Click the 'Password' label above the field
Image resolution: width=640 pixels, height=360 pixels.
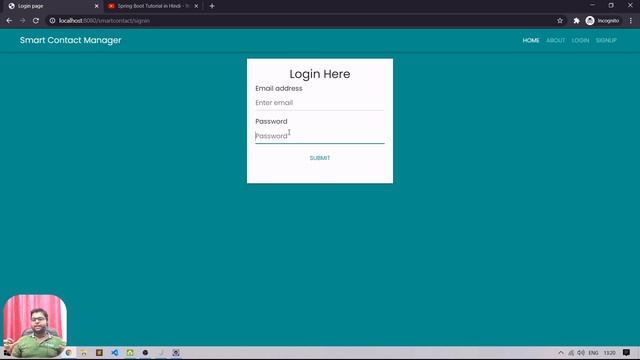pos(271,122)
